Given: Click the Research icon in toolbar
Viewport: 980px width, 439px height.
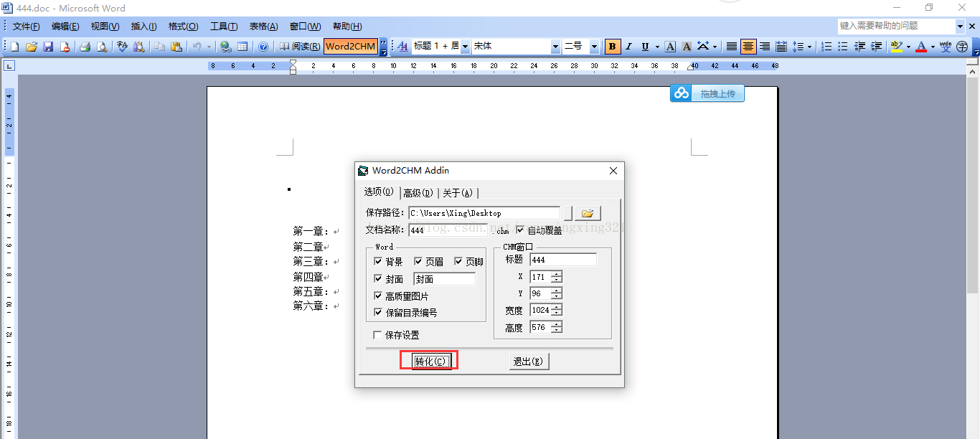Looking at the screenshot, I should coord(139,47).
